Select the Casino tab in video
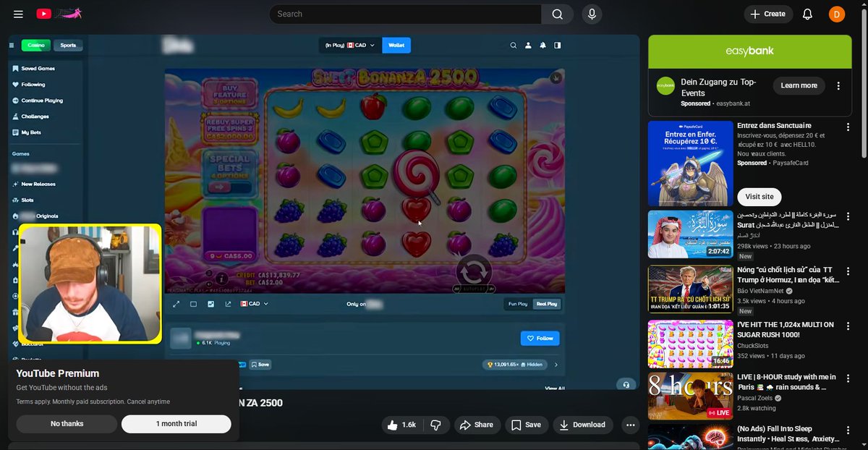Image resolution: width=868 pixels, height=450 pixels. click(x=36, y=45)
